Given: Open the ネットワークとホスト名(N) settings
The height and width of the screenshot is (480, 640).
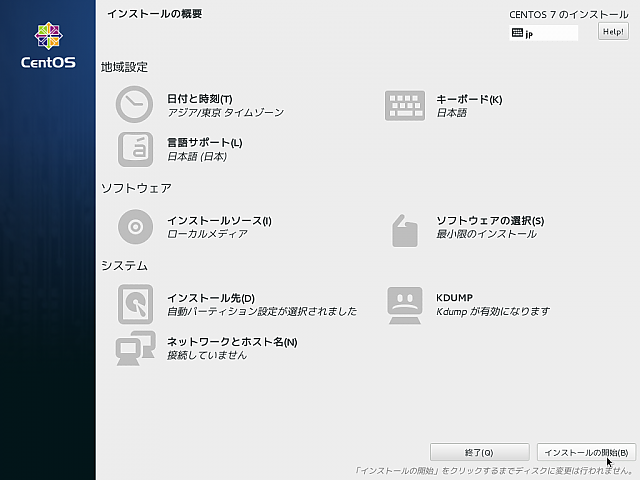Looking at the screenshot, I should 232,342.
